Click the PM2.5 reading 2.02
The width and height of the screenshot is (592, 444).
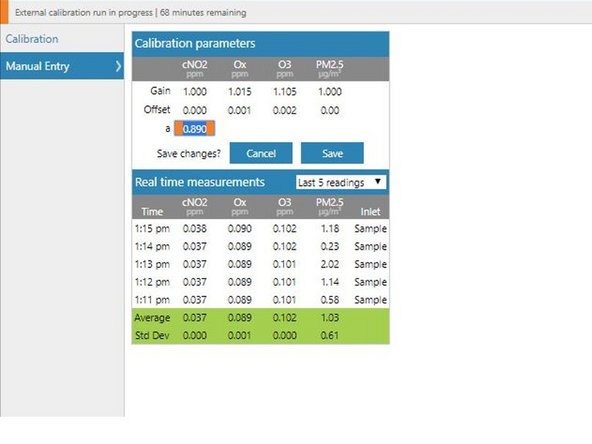point(330,264)
